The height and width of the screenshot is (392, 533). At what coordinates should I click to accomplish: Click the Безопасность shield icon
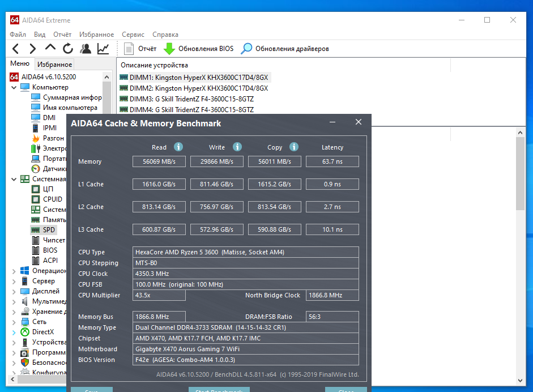[x=25, y=363]
